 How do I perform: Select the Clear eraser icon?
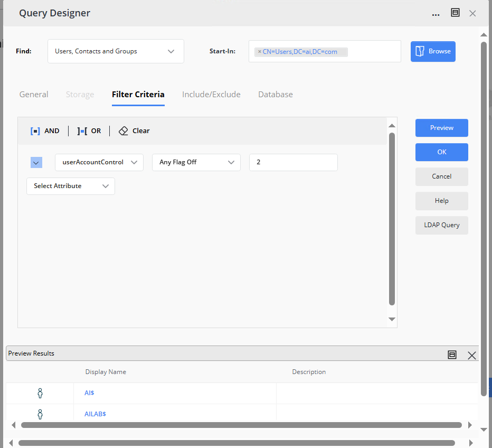pyautogui.click(x=123, y=130)
